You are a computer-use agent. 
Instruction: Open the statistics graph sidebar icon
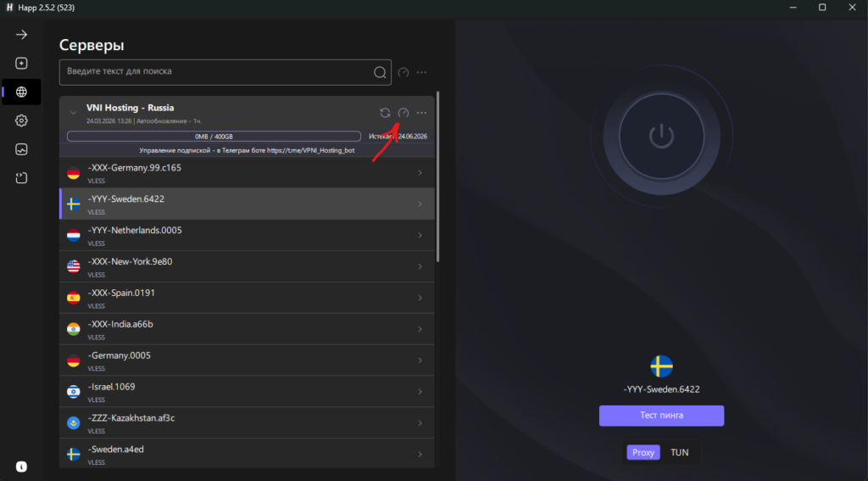(22, 149)
